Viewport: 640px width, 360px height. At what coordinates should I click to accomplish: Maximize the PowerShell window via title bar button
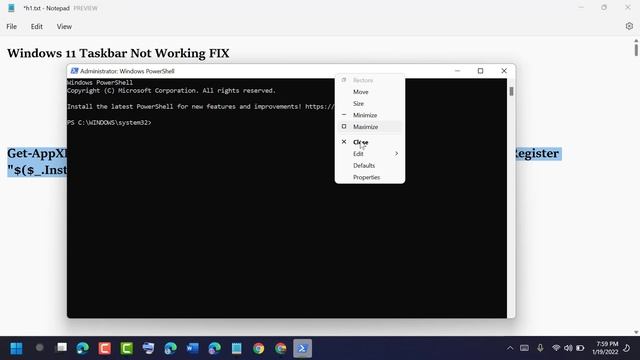point(480,71)
